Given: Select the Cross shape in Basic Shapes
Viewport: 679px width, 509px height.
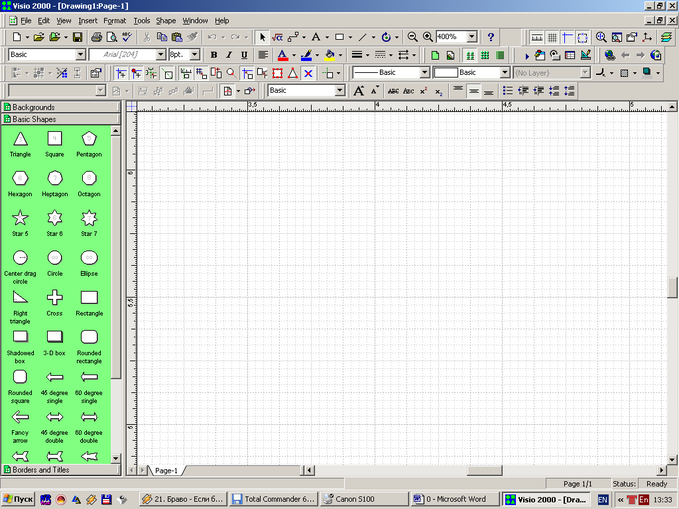Looking at the screenshot, I should click(x=55, y=298).
